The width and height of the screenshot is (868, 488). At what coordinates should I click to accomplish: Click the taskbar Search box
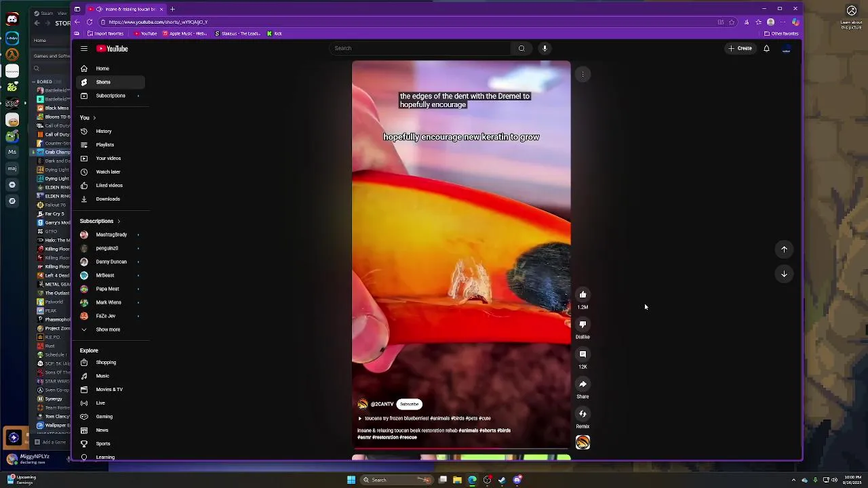click(x=397, y=480)
